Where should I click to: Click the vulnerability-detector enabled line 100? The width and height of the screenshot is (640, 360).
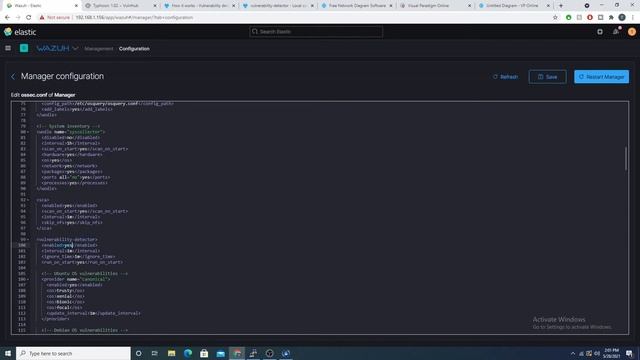point(69,245)
